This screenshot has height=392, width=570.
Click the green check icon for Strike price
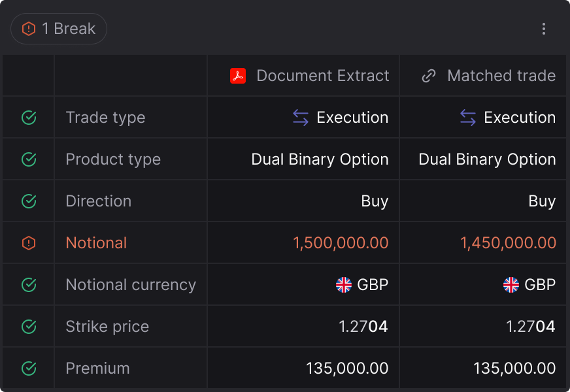[29, 326]
